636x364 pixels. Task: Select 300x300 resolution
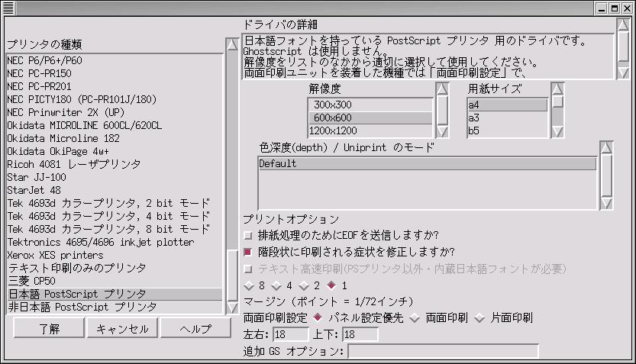pos(371,105)
